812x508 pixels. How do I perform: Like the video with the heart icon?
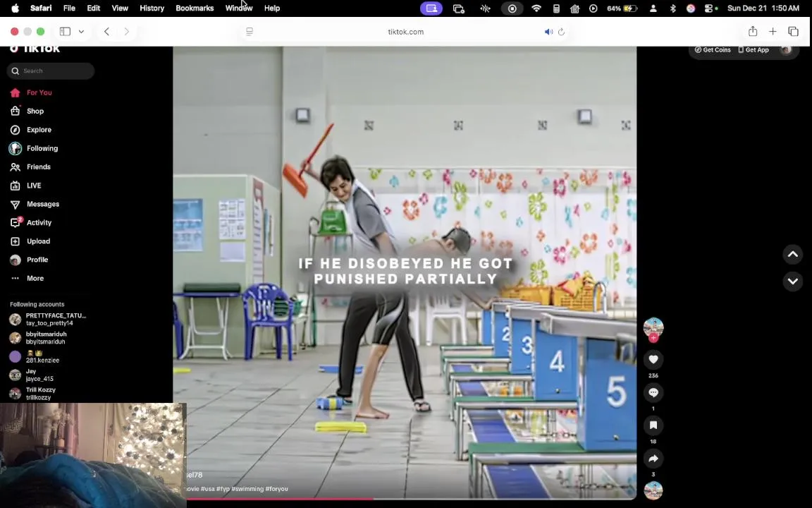click(653, 359)
